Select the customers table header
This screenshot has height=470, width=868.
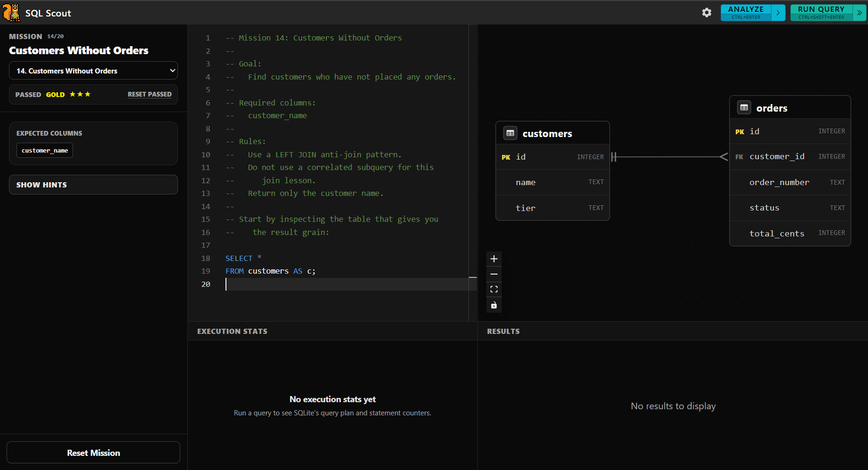[x=553, y=133]
